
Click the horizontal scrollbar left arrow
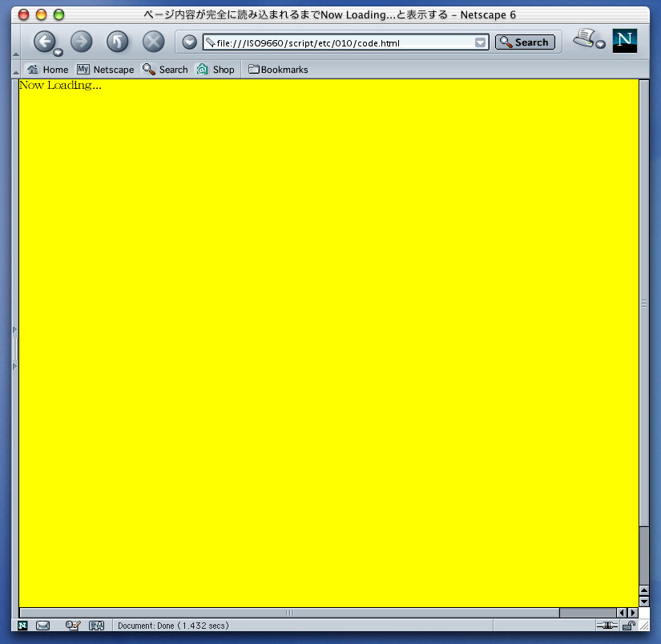622,613
